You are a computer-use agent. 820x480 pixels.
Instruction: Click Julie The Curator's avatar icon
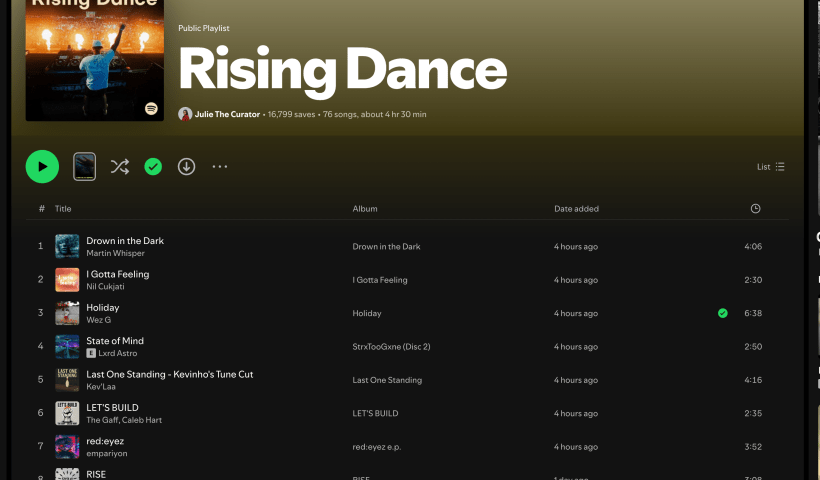click(x=185, y=114)
